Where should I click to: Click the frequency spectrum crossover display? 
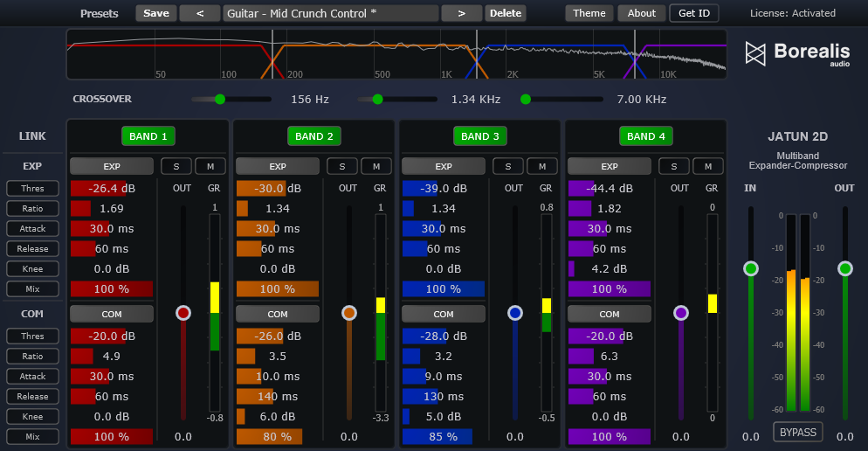[396, 54]
